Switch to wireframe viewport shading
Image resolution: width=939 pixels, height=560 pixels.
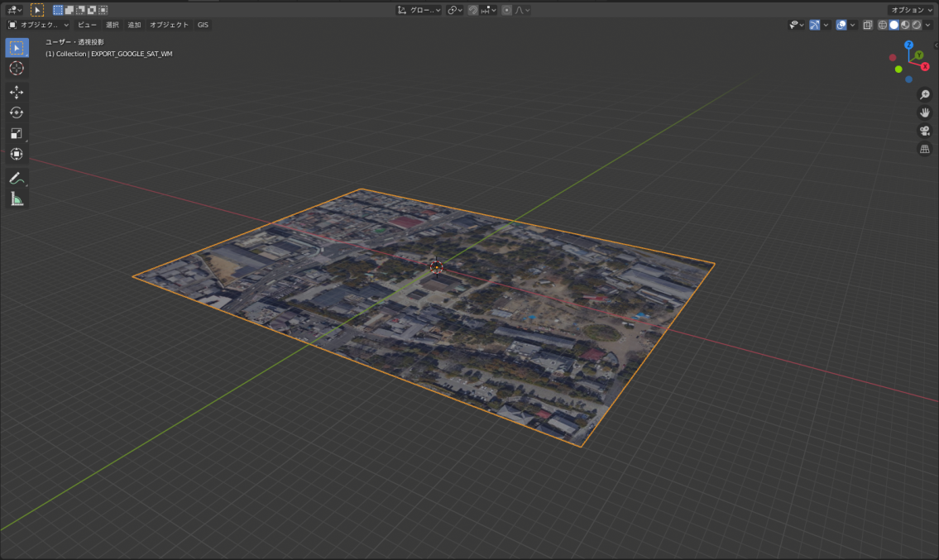(882, 25)
